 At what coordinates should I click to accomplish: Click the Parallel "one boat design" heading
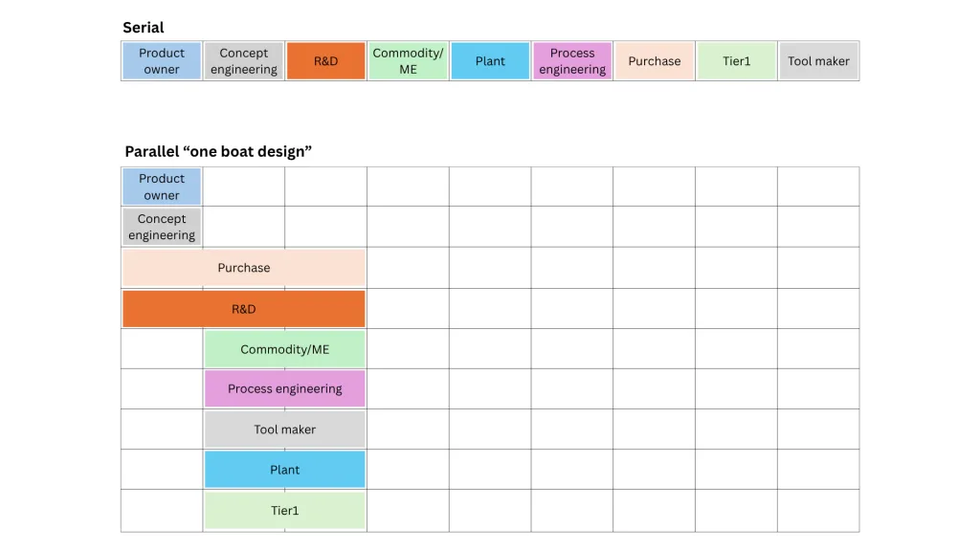pyautogui.click(x=218, y=151)
